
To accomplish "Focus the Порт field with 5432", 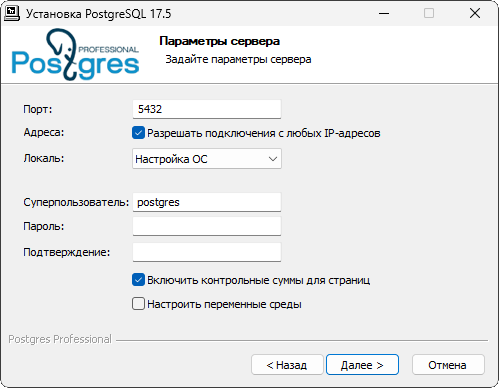I will 207,109.
